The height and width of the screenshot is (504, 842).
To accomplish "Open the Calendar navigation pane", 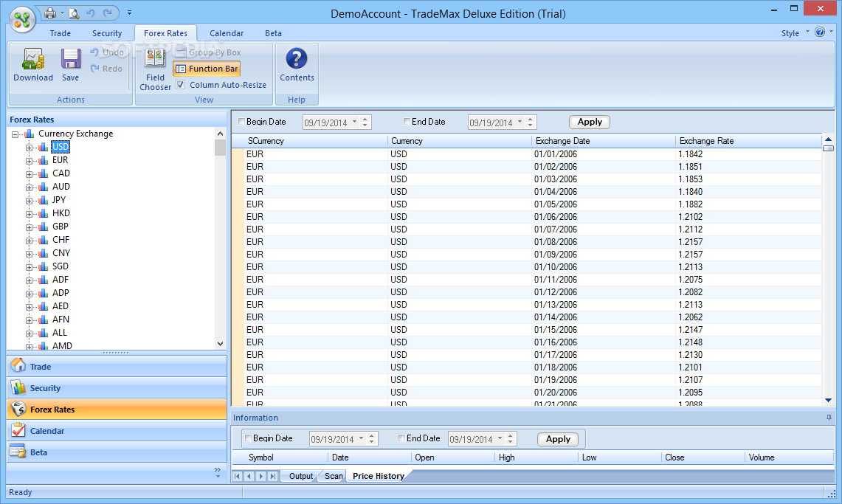I will [117, 430].
